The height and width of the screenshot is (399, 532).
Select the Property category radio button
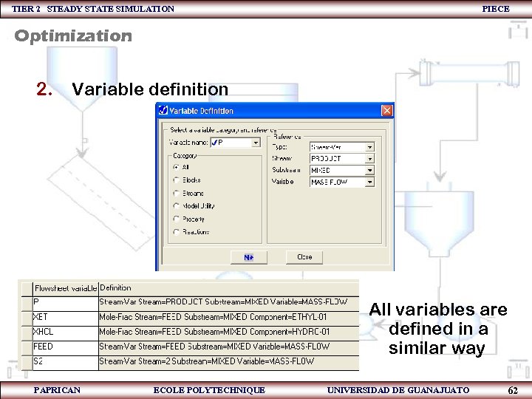176,219
